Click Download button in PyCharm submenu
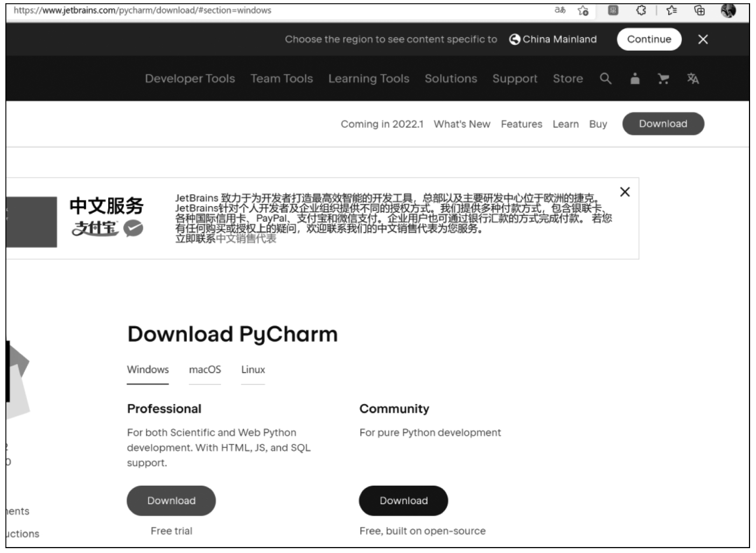 [663, 124]
